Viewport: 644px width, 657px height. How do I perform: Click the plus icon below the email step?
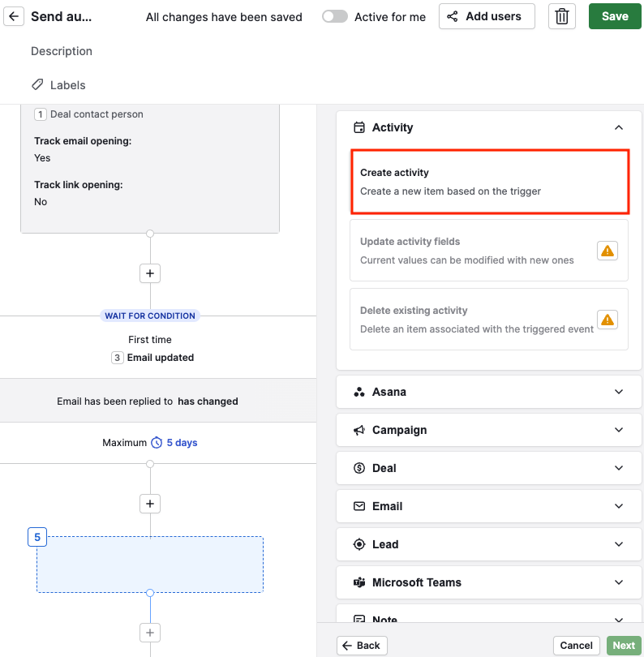(150, 273)
